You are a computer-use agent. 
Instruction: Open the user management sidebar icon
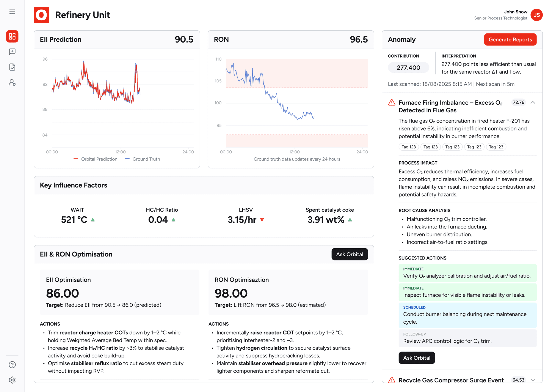click(x=12, y=83)
